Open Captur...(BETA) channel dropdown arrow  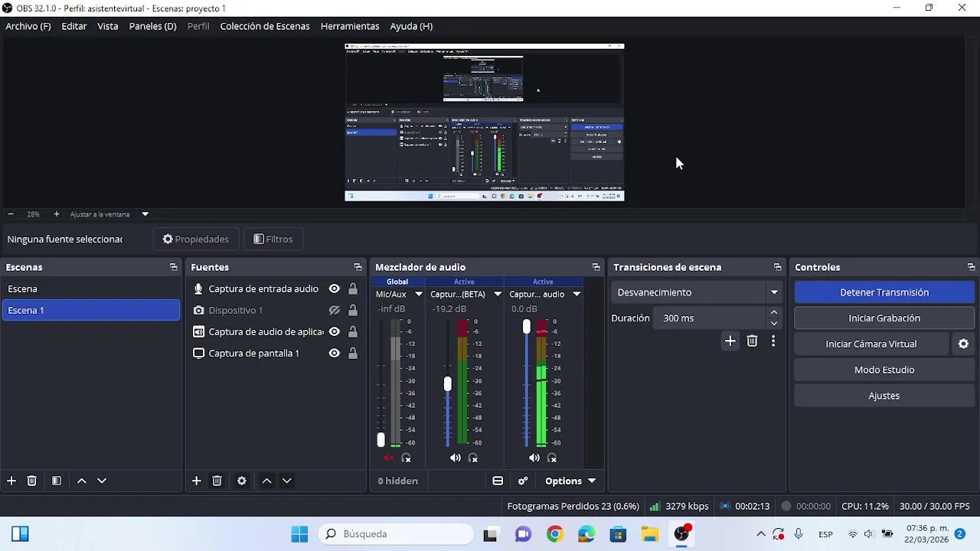(x=498, y=294)
